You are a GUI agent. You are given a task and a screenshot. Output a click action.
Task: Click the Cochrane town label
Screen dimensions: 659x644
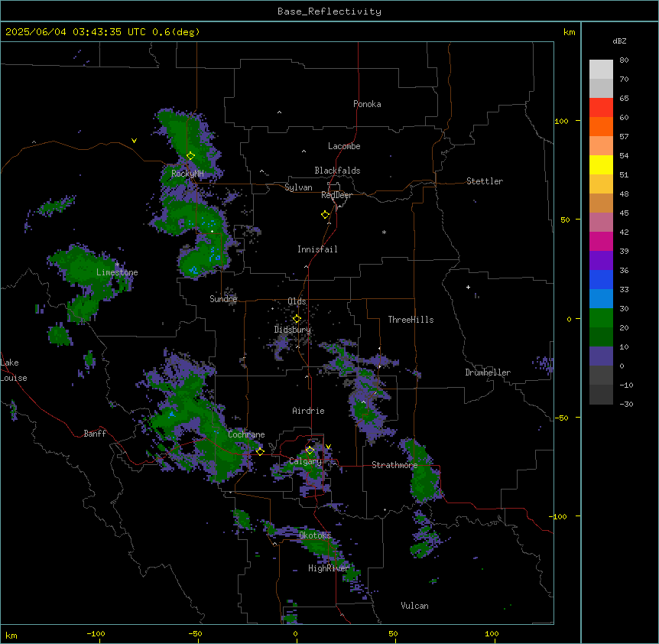pos(246,434)
